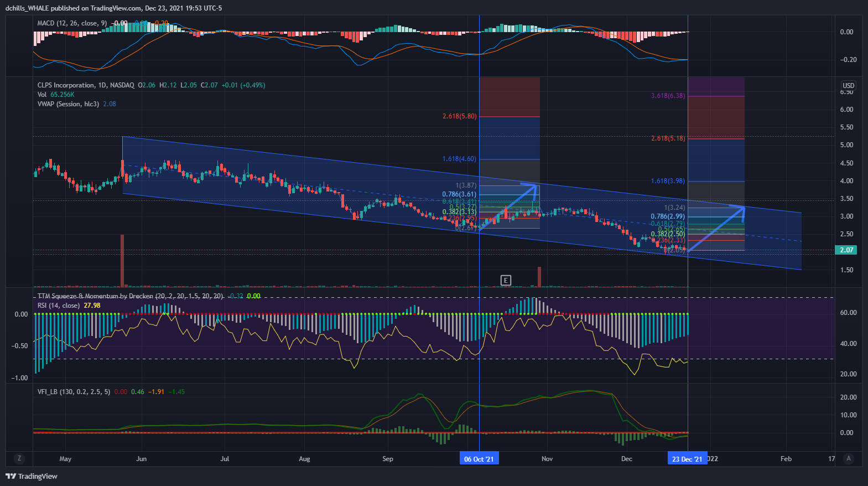This screenshot has height=486, width=868.
Task: Click the A auto-scale button at bottom right
Action: click(849, 458)
